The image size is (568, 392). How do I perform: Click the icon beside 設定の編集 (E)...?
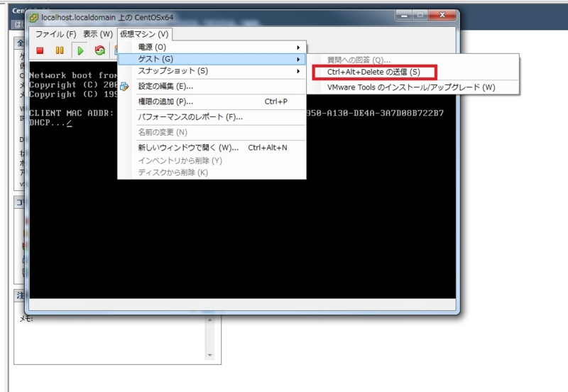[124, 86]
